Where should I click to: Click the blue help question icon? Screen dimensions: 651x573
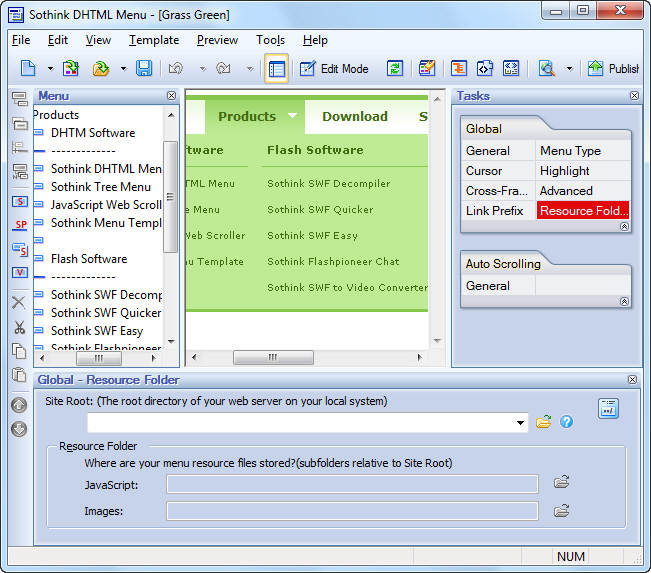point(566,422)
